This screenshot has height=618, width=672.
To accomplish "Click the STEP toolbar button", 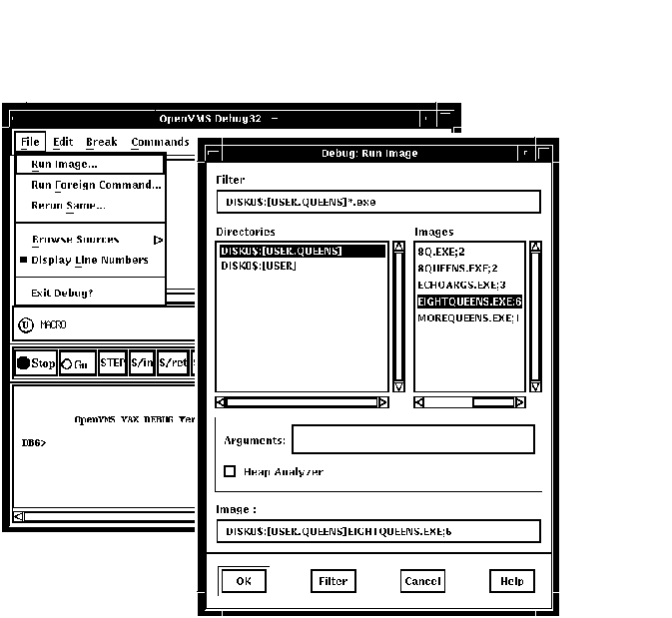I will 112,363.
